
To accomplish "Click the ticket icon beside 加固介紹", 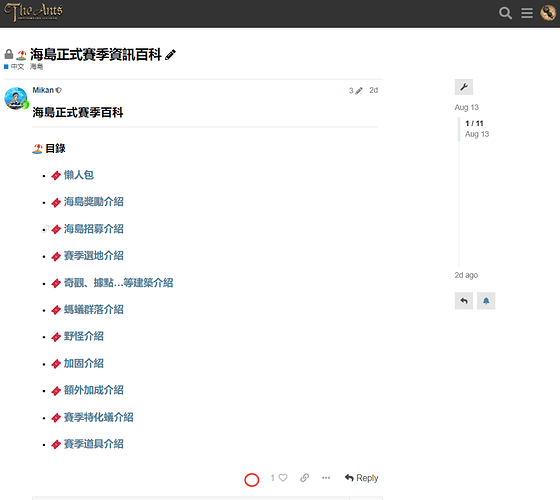I will 56,364.
